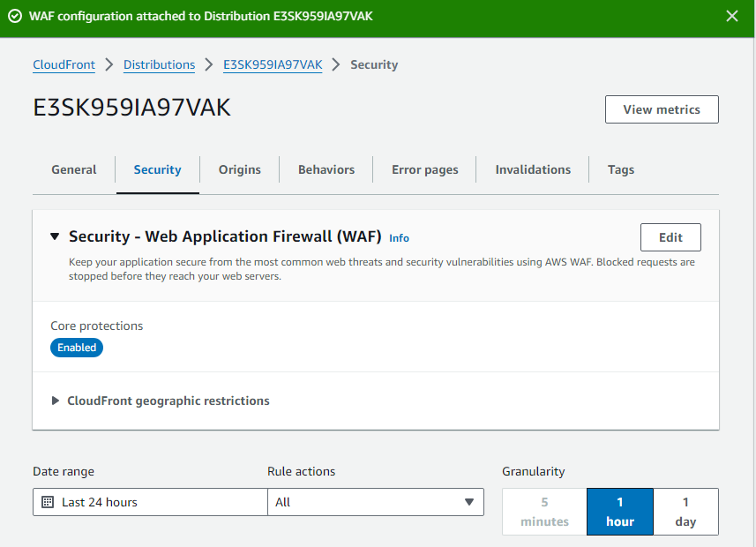Click the View metrics button
This screenshot has width=756, height=547.
(x=662, y=109)
